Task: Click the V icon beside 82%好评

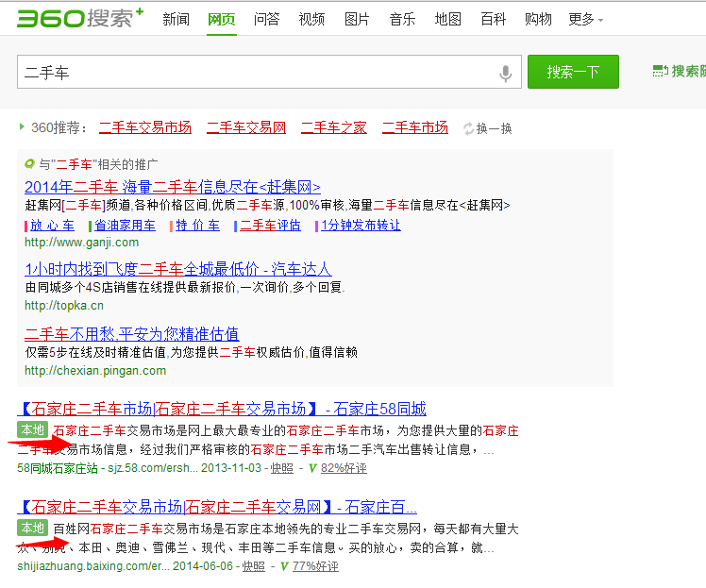Action: point(312,468)
